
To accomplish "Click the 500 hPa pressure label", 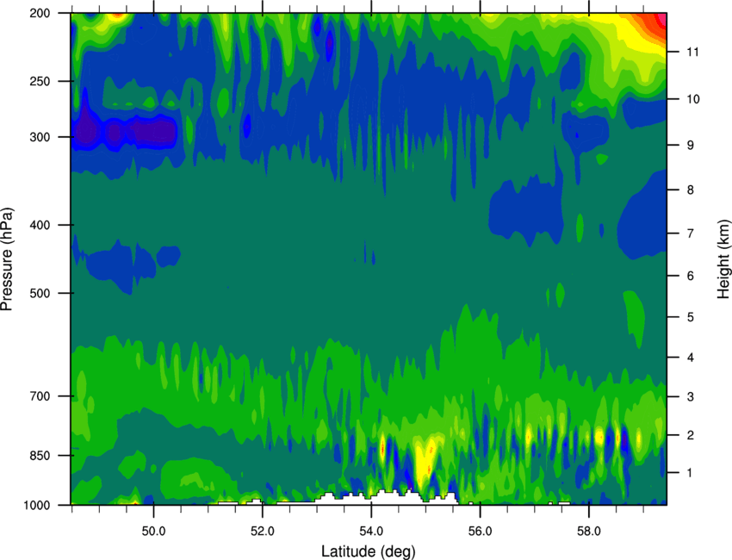I will (40, 293).
